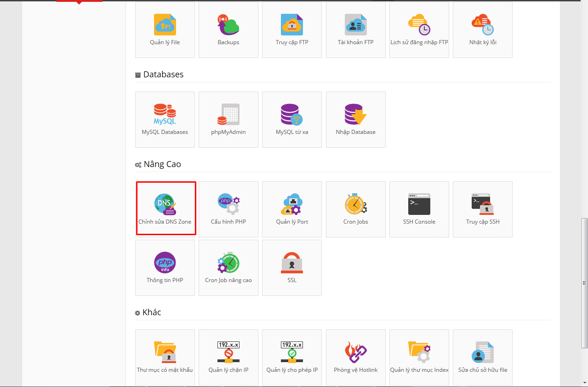Open Quản lý Port
Viewport: 588px width, 387px height.
(x=292, y=209)
